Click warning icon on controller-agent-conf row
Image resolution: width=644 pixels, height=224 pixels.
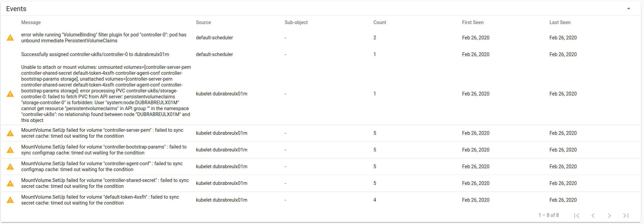pos(10,166)
